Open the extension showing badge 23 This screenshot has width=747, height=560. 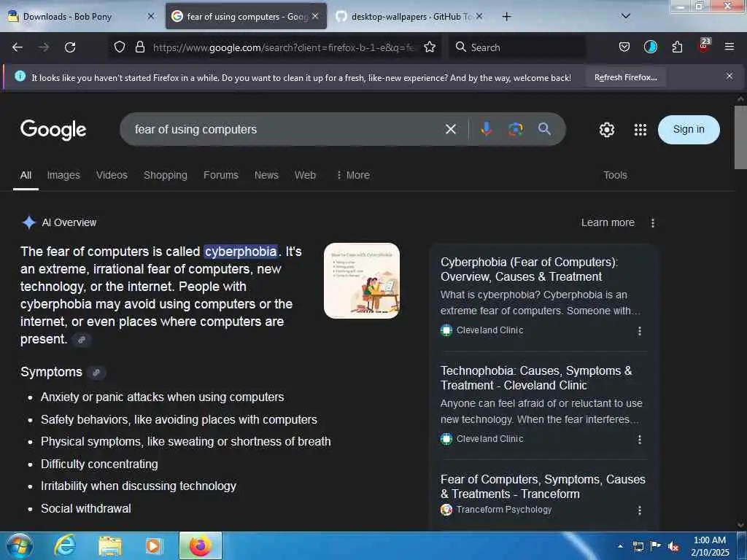click(x=704, y=46)
